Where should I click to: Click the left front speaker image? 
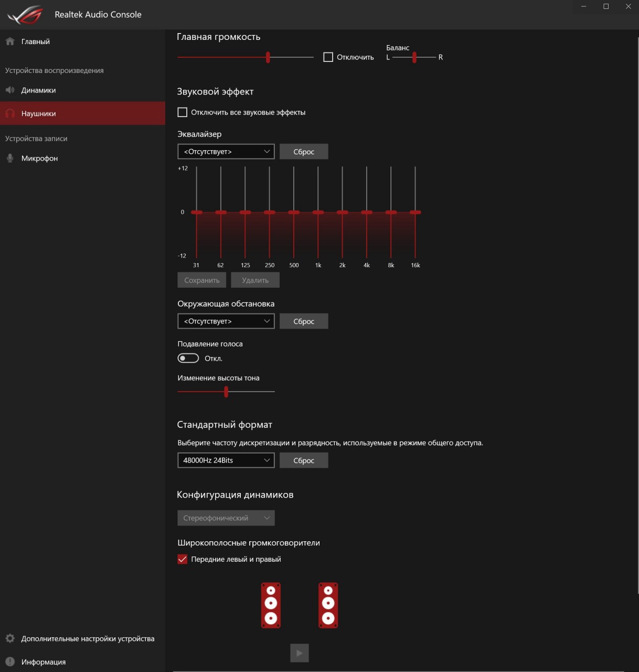click(x=271, y=605)
